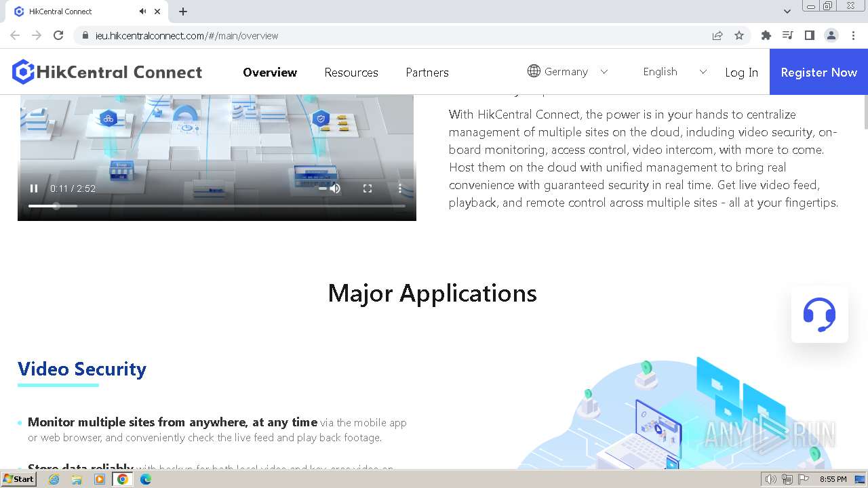Launch Internet Explorer from the taskbar
This screenshot has width=868, height=488.
[x=54, y=479]
